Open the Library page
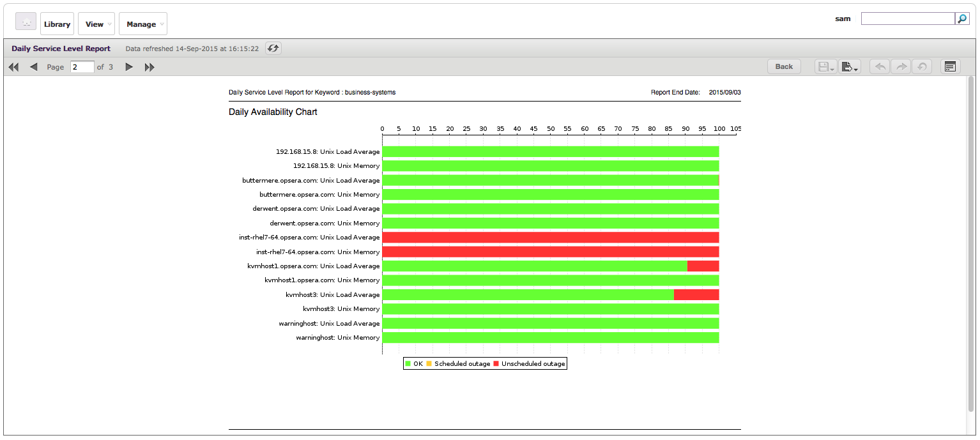 tap(57, 24)
